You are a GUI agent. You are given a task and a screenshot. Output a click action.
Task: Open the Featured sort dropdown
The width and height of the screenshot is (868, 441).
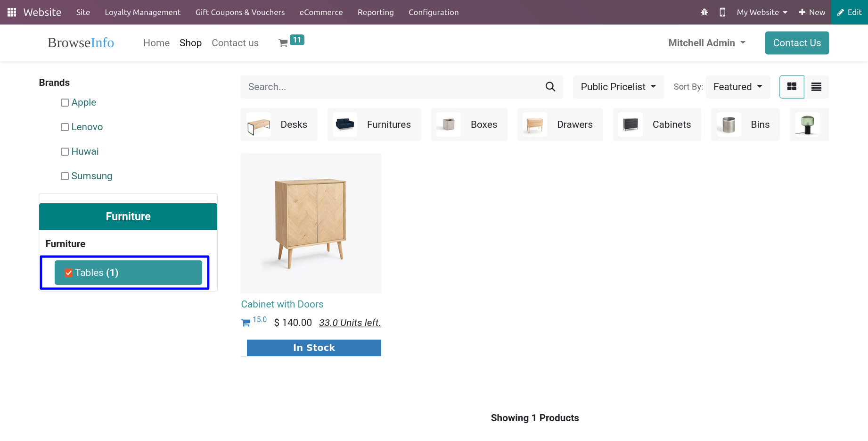point(737,87)
